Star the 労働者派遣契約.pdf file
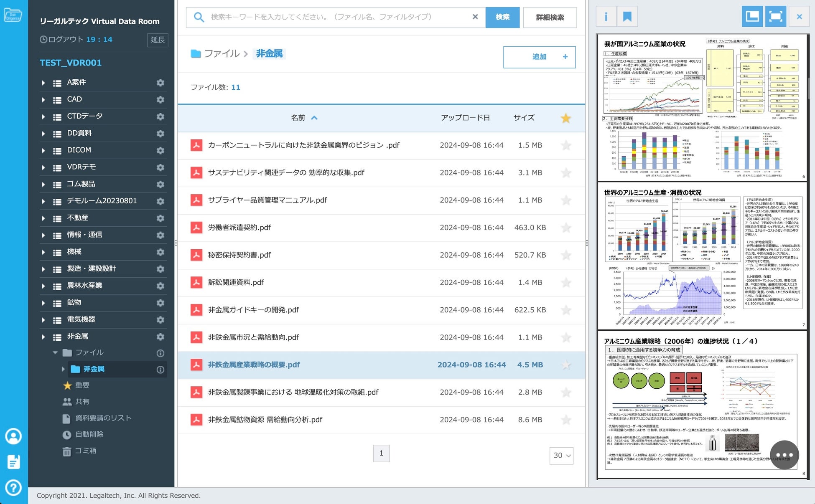815x504 pixels. [566, 228]
